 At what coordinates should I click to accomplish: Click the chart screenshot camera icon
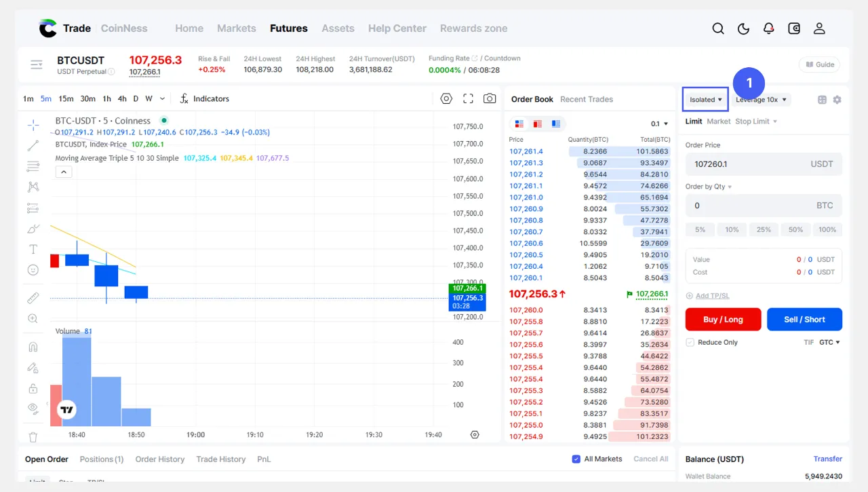[490, 98]
